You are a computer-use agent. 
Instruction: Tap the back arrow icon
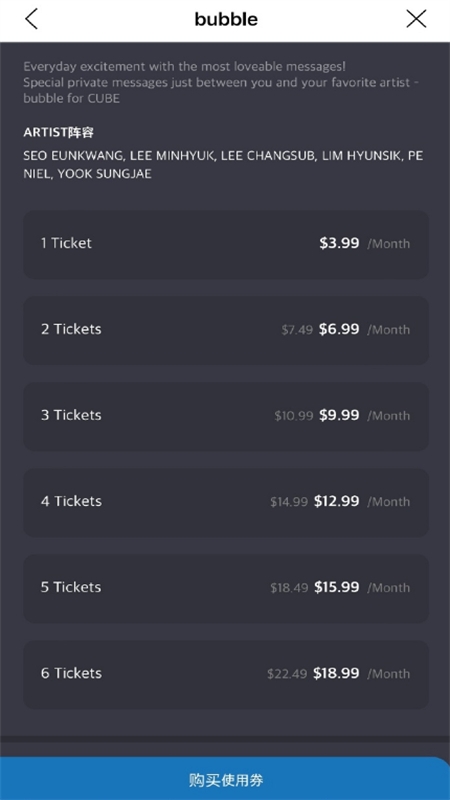(31, 19)
